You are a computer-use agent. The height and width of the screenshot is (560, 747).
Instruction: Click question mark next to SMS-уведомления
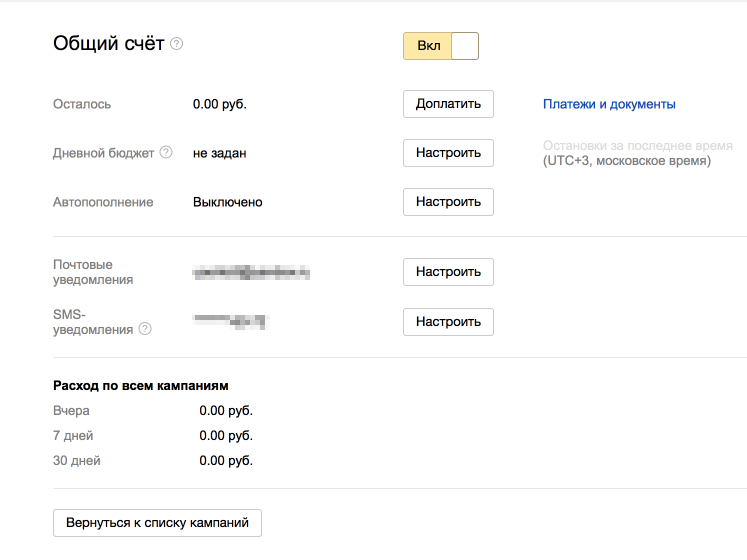146,329
